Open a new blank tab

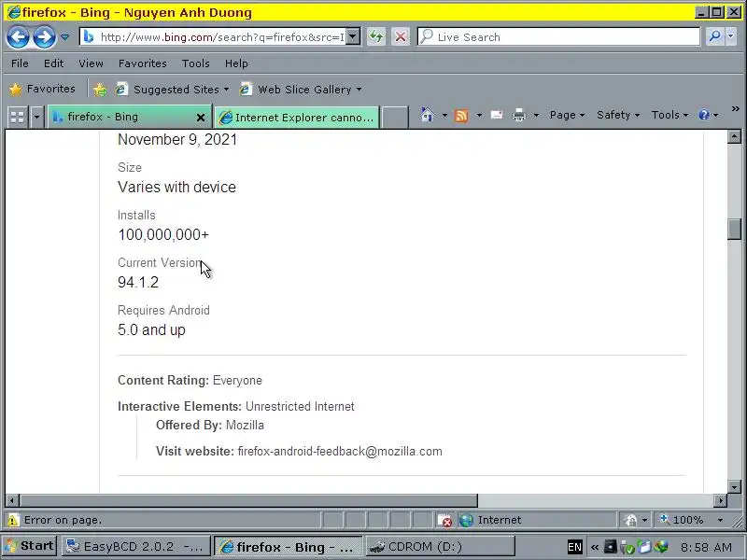(395, 118)
